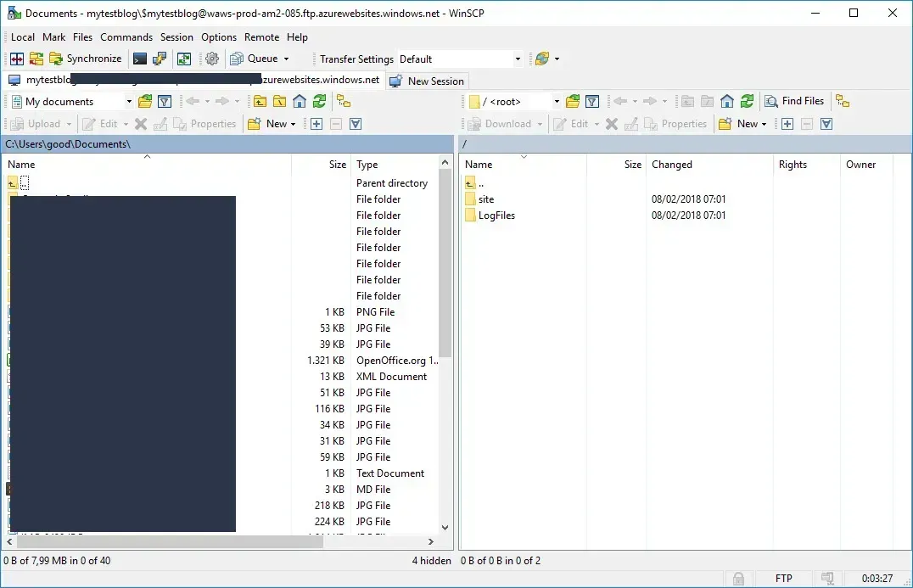Screen dimensions: 913x588
Task: Switch to the New Session tab
Action: click(x=427, y=81)
